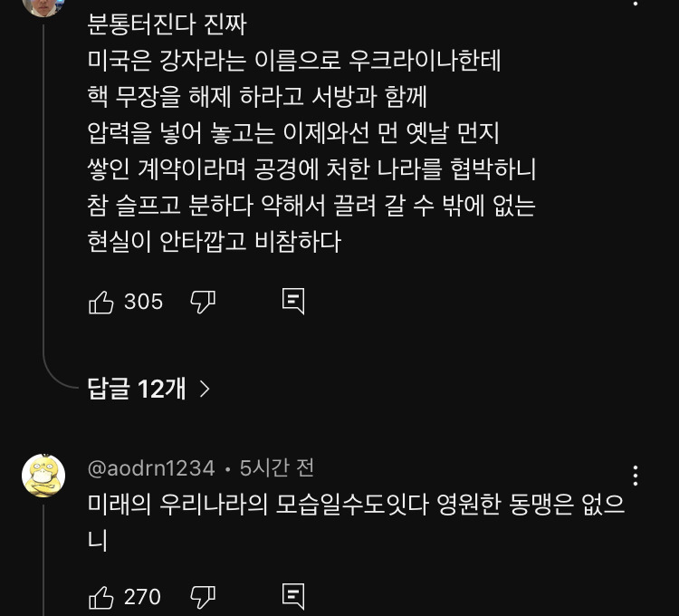Click the 270 like count
The width and height of the screenshot is (679, 616).
point(142,597)
